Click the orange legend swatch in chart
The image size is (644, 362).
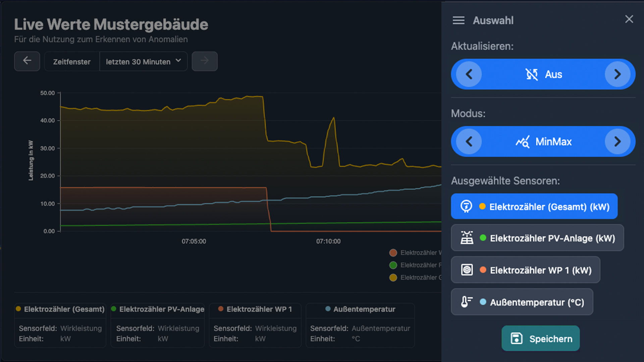click(x=393, y=253)
